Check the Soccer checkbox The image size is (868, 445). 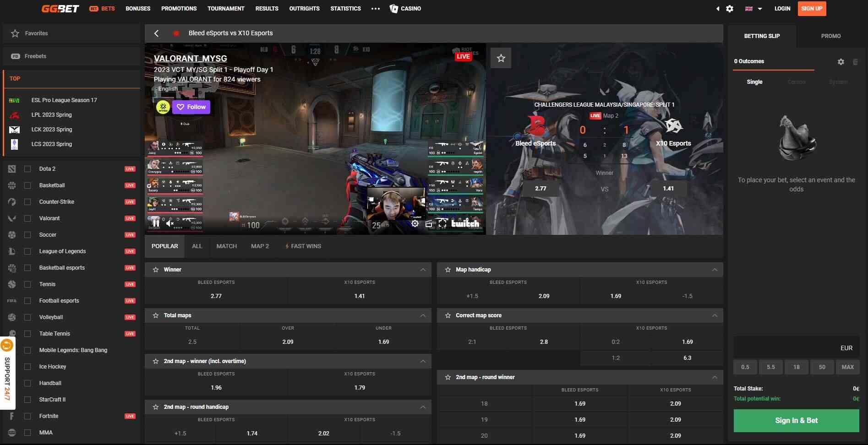(27, 235)
